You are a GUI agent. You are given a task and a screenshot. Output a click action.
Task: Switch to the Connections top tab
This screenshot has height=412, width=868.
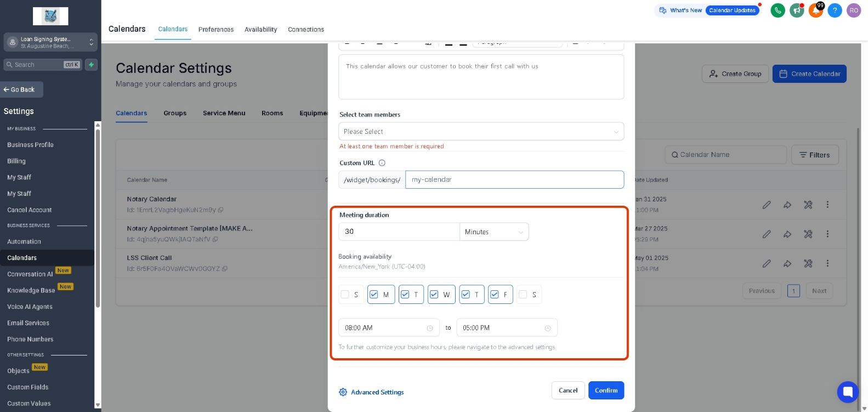306,30
